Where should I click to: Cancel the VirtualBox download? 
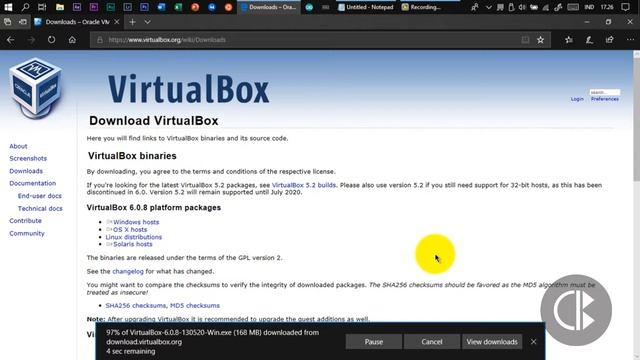pyautogui.click(x=431, y=342)
